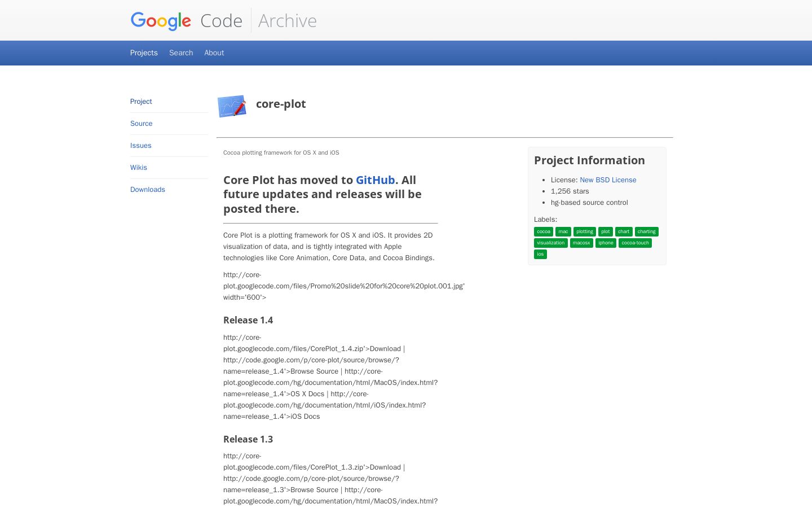
Task: Open the Wikis sidebar link
Action: pos(139,168)
